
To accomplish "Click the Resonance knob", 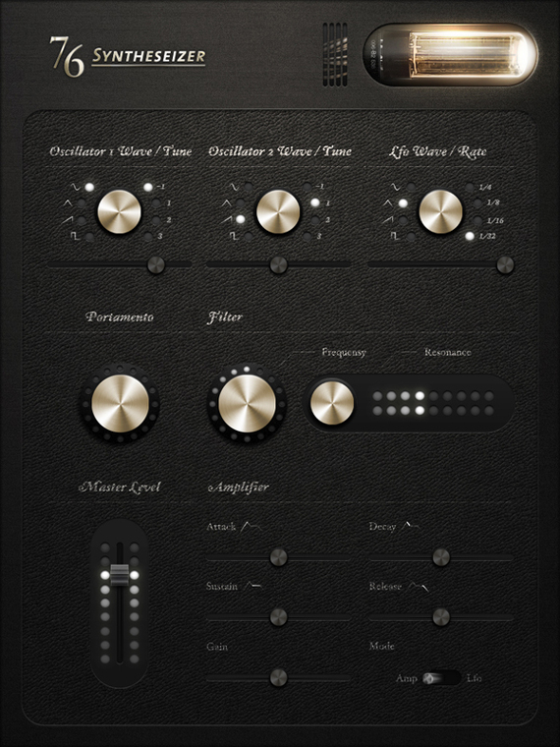I will tap(332, 403).
